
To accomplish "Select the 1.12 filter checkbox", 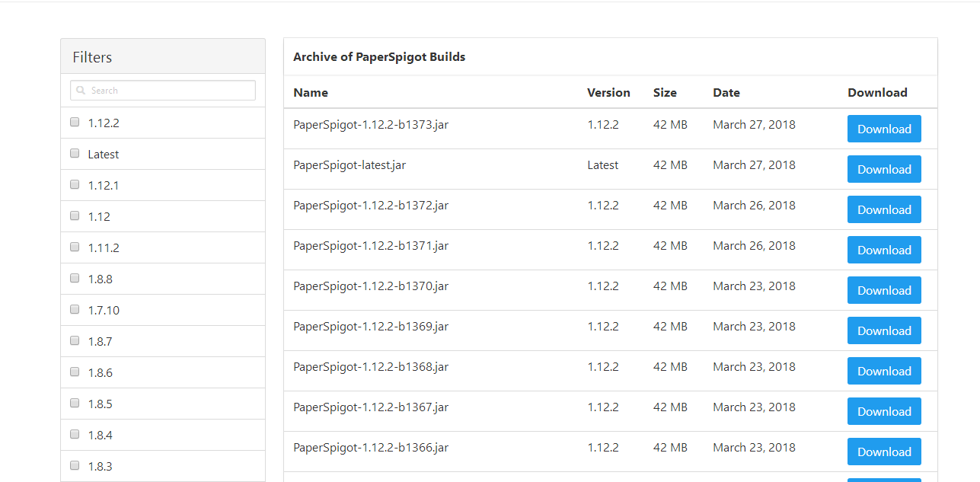I will coord(75,215).
